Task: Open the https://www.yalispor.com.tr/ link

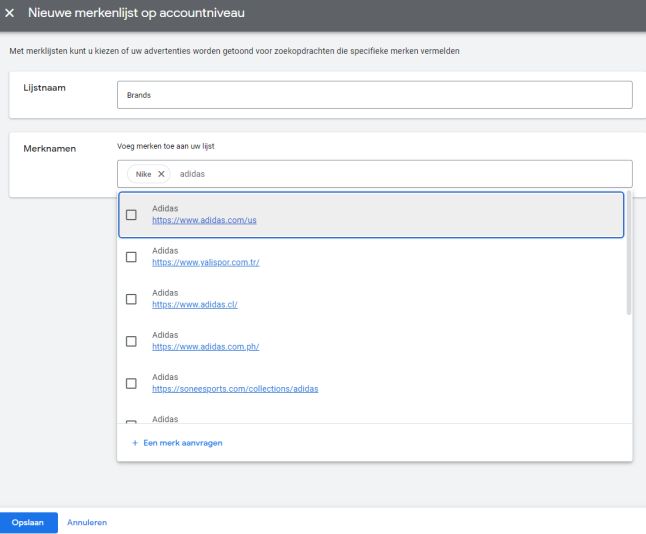Action: pos(205,262)
